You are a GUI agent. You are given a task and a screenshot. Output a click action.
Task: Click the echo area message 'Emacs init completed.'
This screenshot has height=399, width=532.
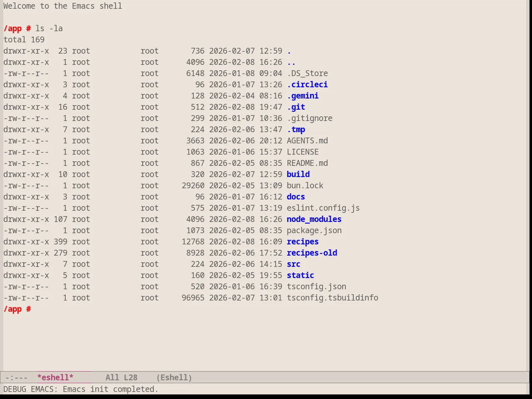click(111, 389)
